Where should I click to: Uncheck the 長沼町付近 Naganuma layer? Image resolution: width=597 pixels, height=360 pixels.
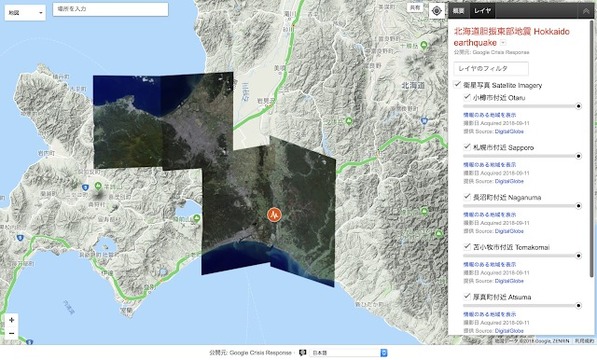tap(467, 197)
